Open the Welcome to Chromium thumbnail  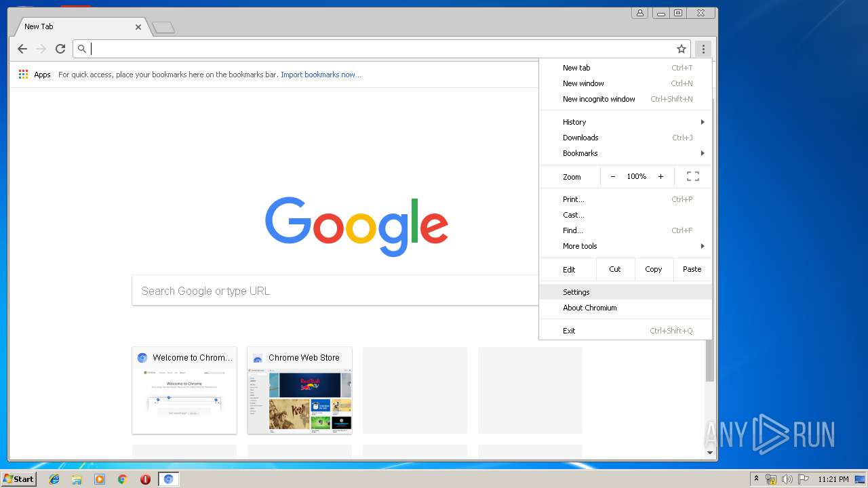184,390
